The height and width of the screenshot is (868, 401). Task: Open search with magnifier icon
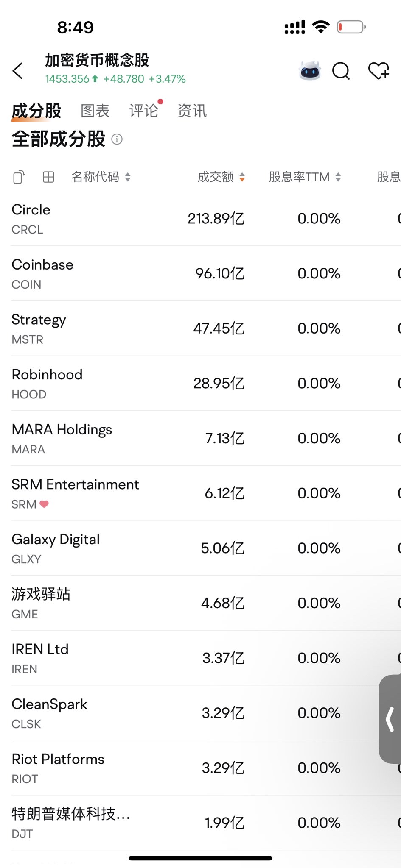(x=341, y=71)
